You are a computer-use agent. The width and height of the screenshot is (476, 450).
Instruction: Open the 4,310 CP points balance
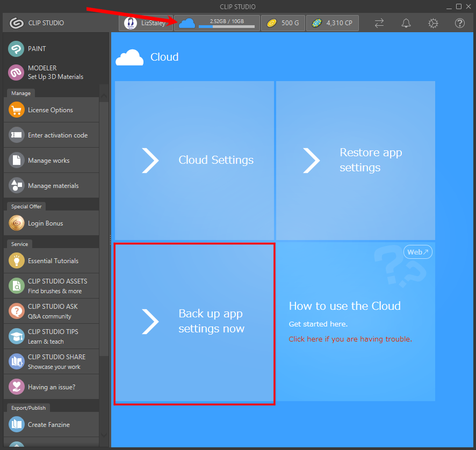333,23
